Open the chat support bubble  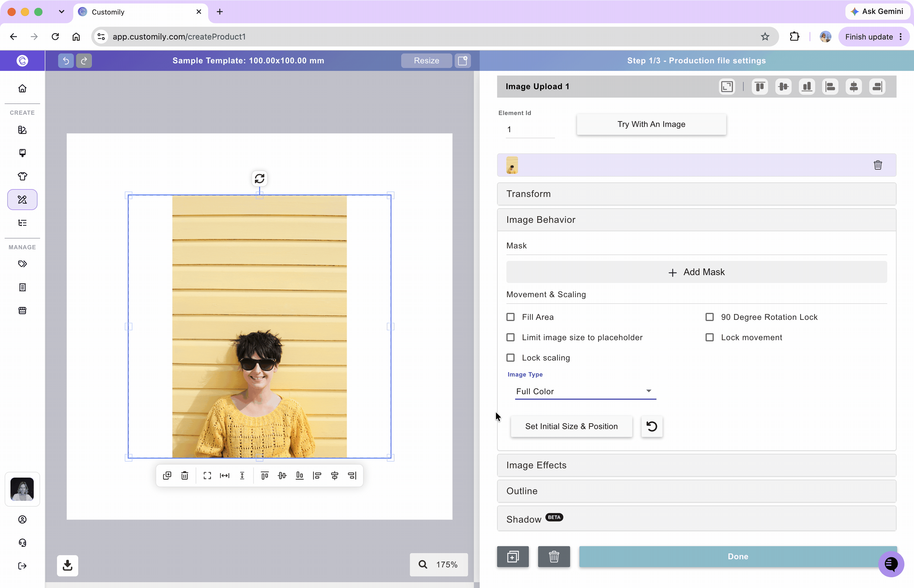pos(891,564)
